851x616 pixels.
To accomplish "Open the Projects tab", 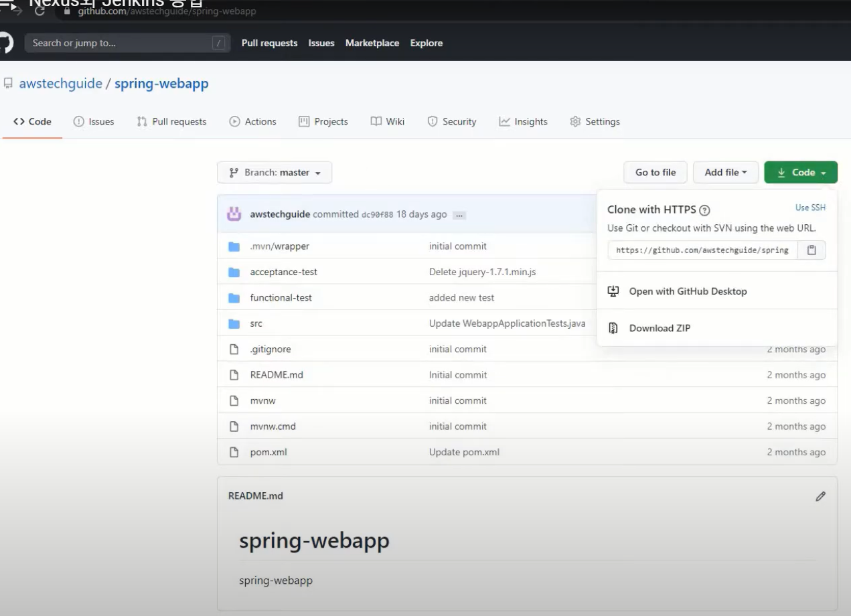I will 323,122.
